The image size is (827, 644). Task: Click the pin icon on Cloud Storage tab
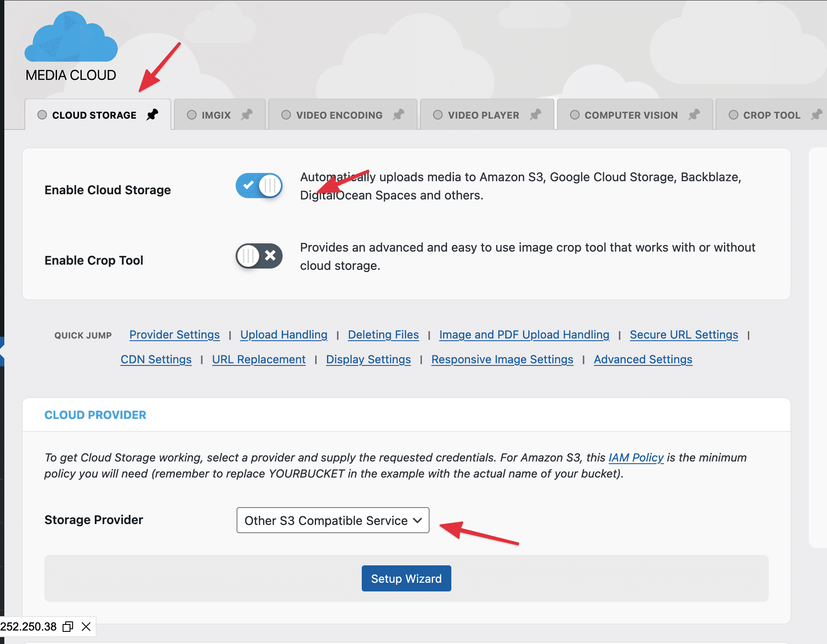[x=152, y=115]
